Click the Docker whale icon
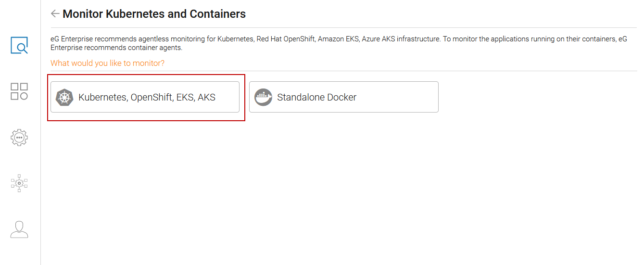The height and width of the screenshot is (265, 644). tap(263, 97)
